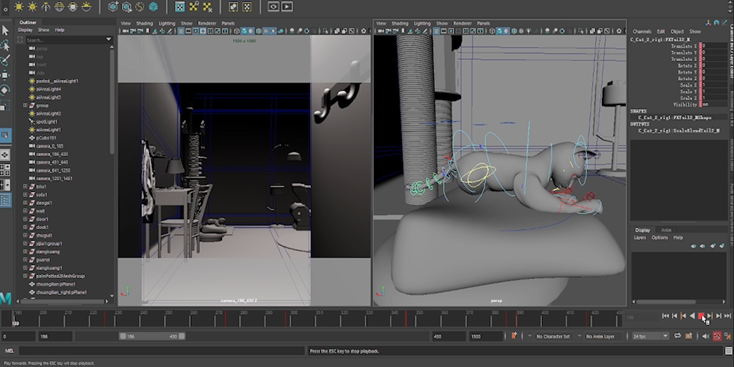
Task: Open the animation preferences icon
Action: click(x=728, y=336)
